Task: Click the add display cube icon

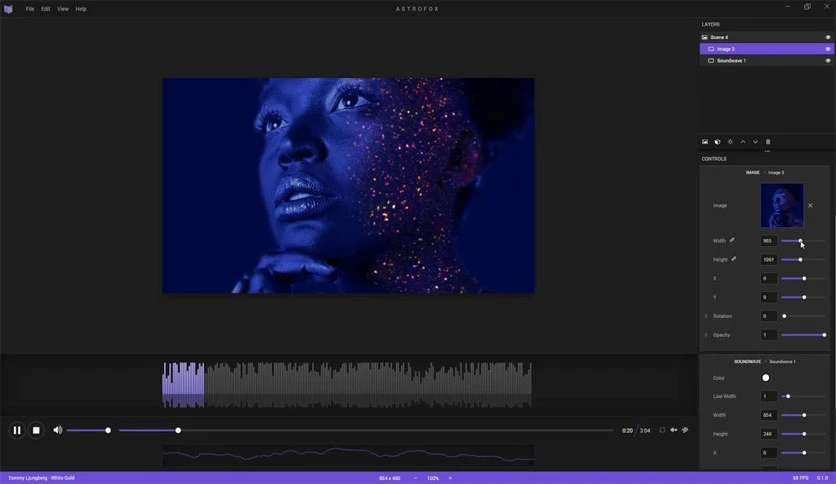Action: (x=717, y=142)
